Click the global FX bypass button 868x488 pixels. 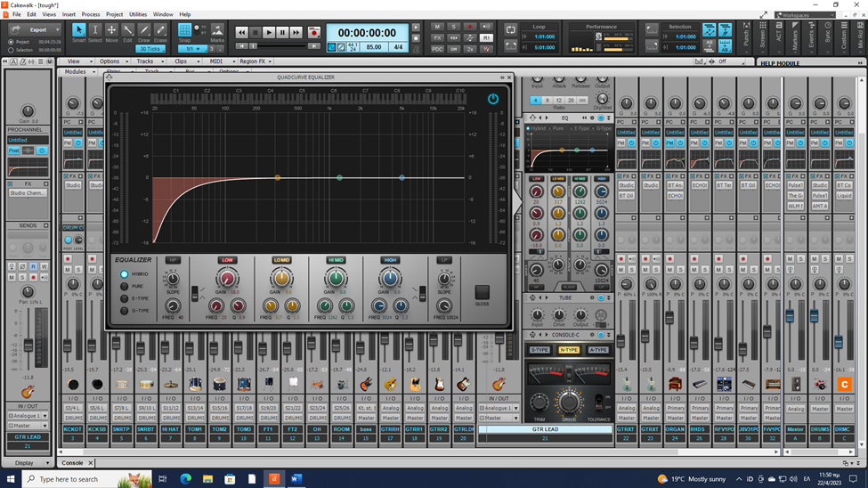click(x=437, y=37)
